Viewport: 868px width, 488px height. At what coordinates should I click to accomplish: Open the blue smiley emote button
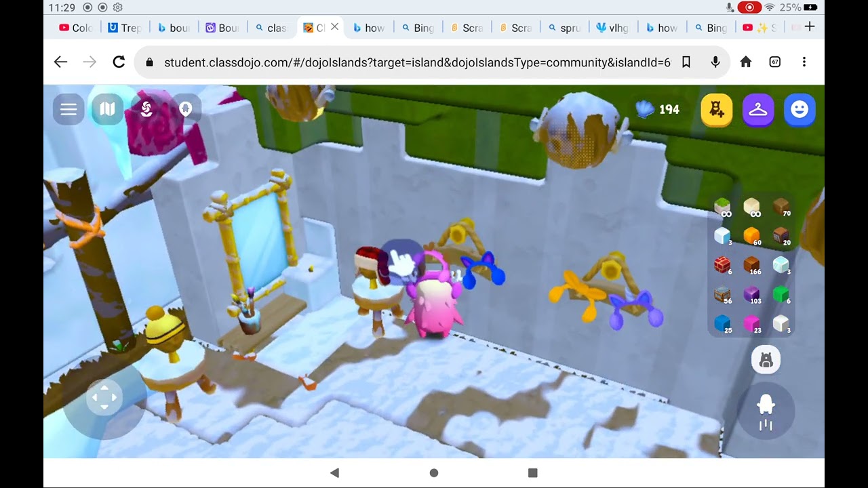[800, 109]
